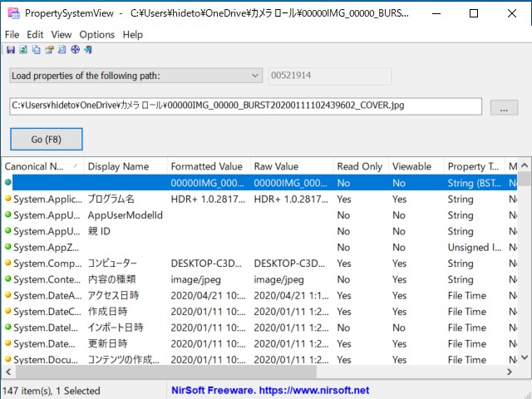The width and height of the screenshot is (532, 399).
Task: Click the Properties toolbar icon
Action: 50,50
